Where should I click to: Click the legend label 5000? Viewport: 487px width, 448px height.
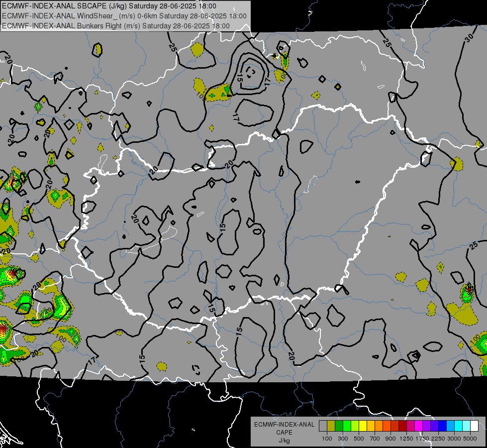click(470, 439)
